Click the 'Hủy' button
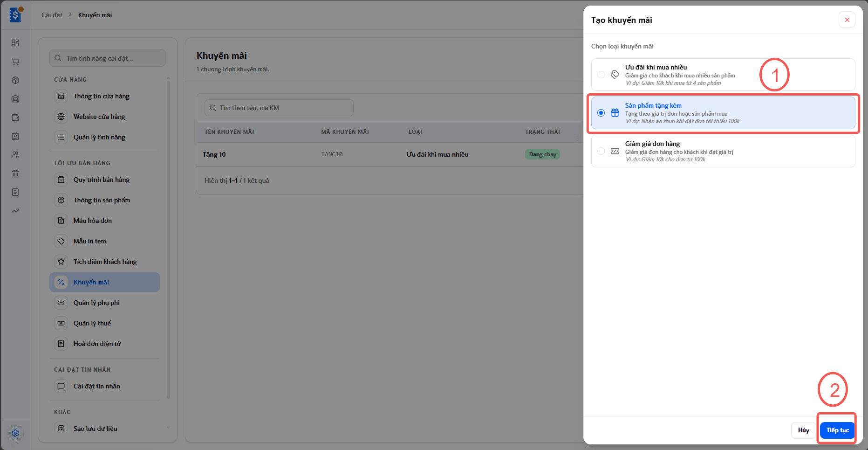 tap(803, 430)
